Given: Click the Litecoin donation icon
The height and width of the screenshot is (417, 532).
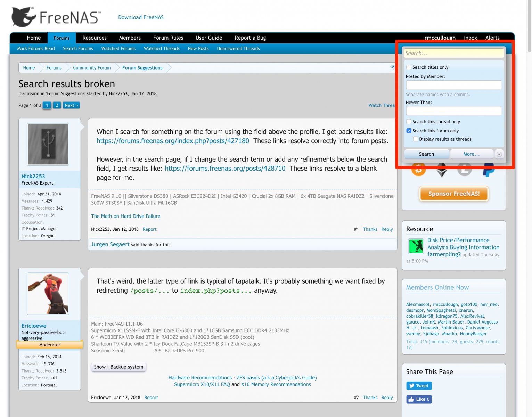Looking at the screenshot, I should (x=465, y=170).
